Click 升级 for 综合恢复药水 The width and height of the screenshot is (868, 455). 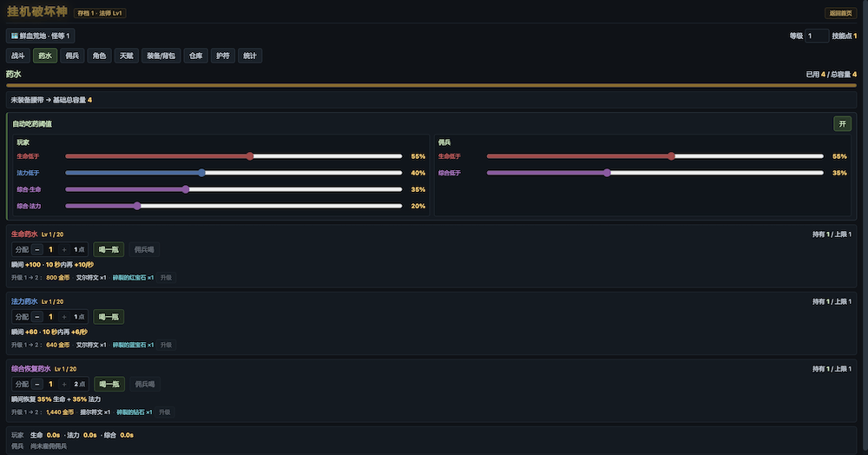coord(164,412)
